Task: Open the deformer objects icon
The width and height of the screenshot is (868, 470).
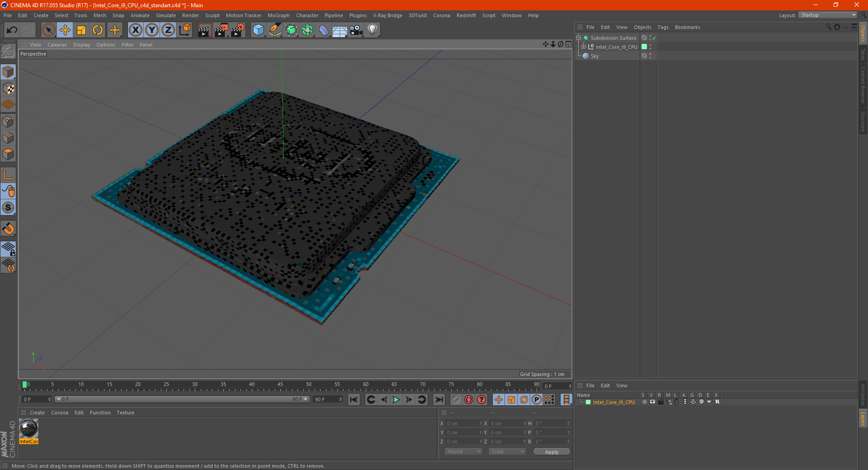Action: click(x=324, y=30)
